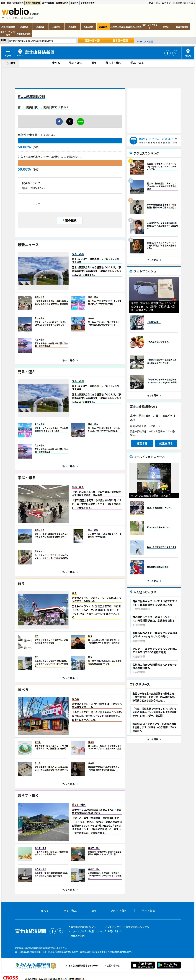This screenshot has height=980, width=196.
Task: Share the vote via X icon
Action: click(70, 121)
